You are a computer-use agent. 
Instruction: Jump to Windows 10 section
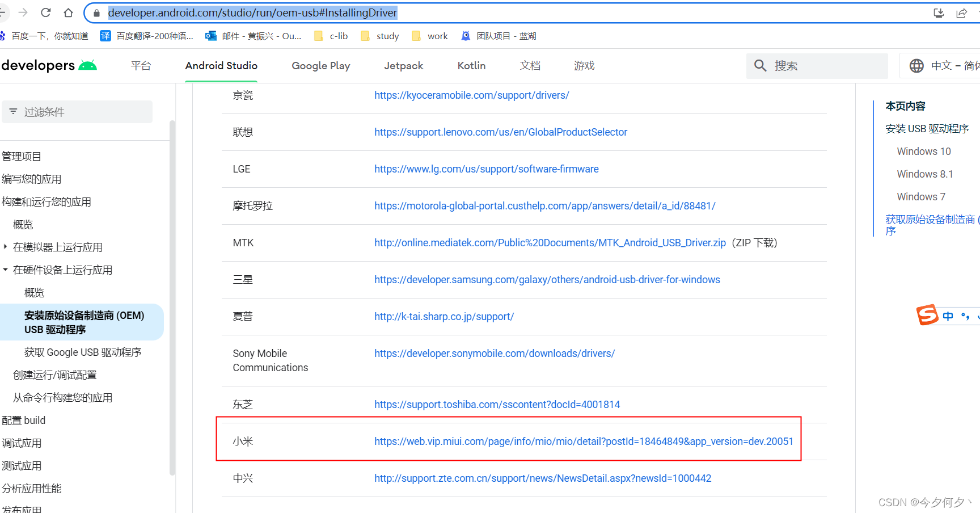(x=924, y=152)
